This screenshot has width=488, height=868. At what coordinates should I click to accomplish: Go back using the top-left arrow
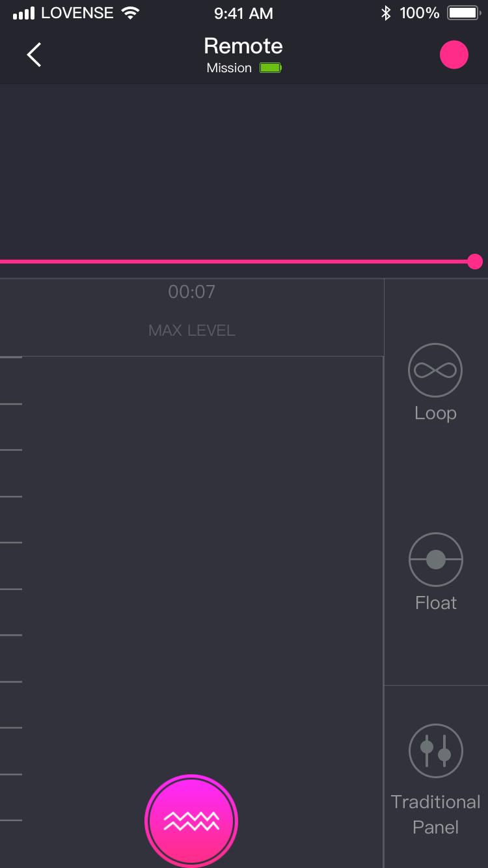pyautogui.click(x=34, y=55)
